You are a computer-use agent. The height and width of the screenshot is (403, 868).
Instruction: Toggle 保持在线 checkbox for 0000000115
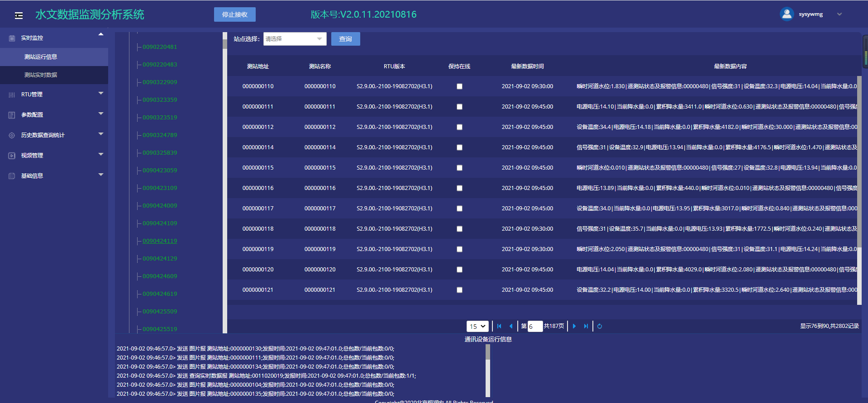459,168
